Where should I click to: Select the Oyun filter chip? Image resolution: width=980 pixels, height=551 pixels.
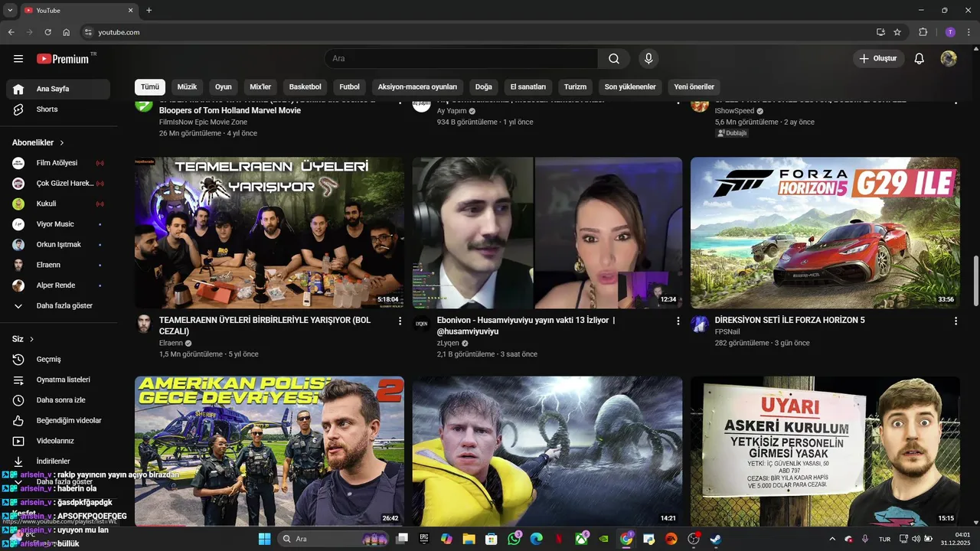[223, 86]
